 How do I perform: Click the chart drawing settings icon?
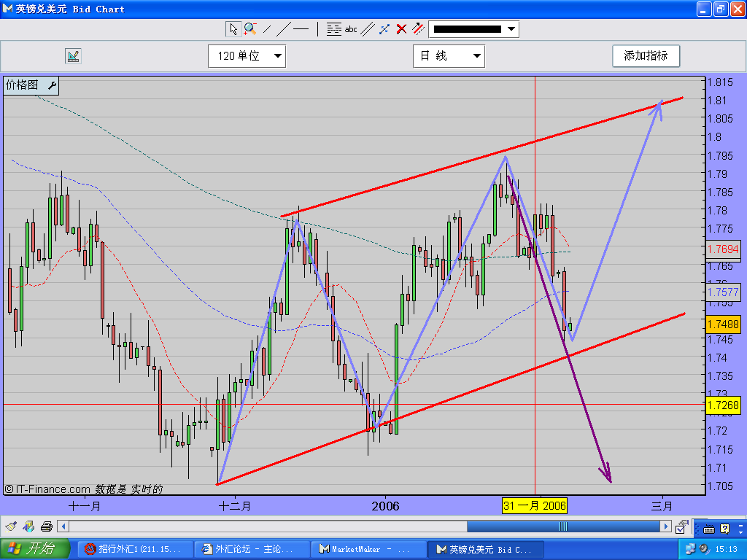click(73, 56)
